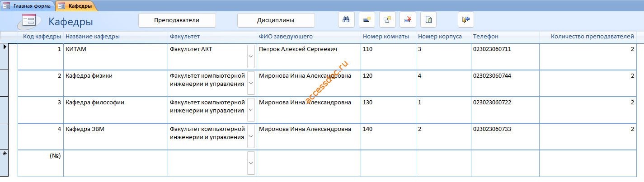This screenshot has width=644, height=182.
Task: Select the new record selector with asterisk
Action: pyautogui.click(x=5, y=163)
